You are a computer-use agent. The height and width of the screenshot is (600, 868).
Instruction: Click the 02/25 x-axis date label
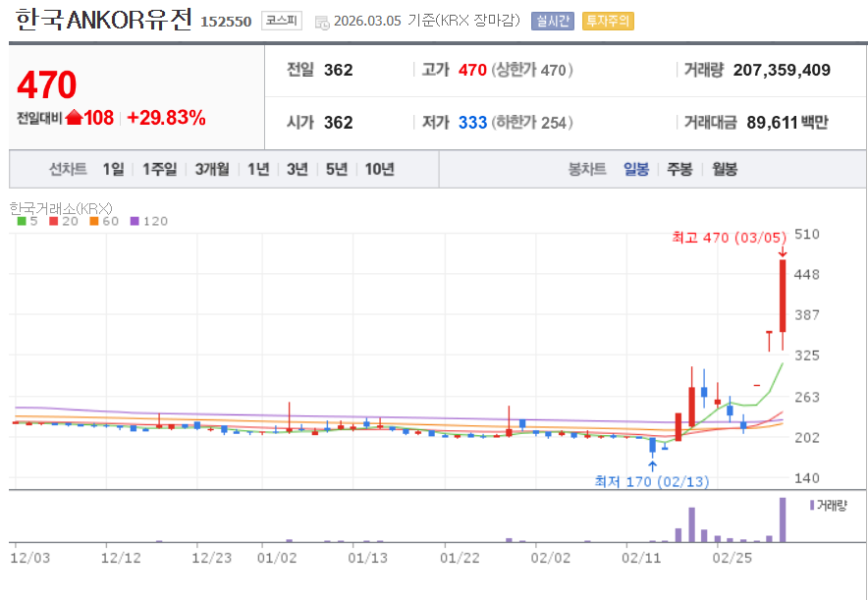point(732,558)
